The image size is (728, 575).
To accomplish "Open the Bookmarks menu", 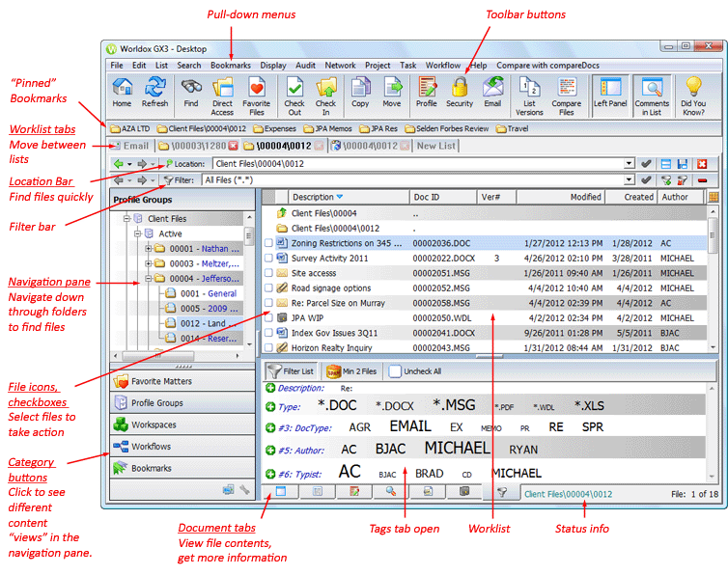I will point(231,66).
